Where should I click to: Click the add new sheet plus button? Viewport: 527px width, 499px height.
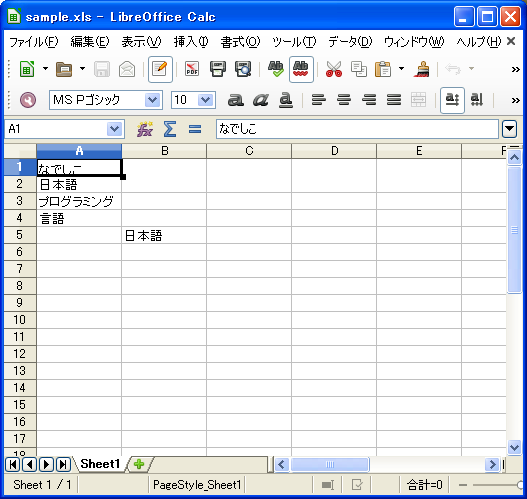tap(139, 464)
